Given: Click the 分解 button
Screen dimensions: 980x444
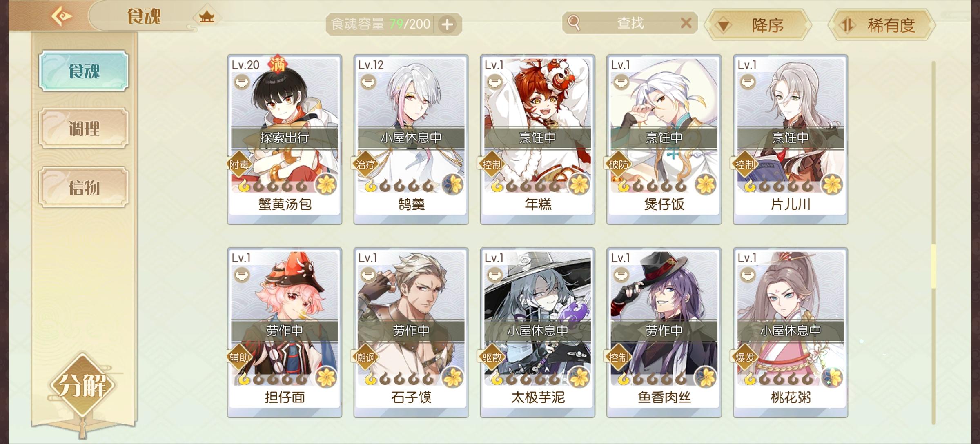Looking at the screenshot, I should 83,385.
